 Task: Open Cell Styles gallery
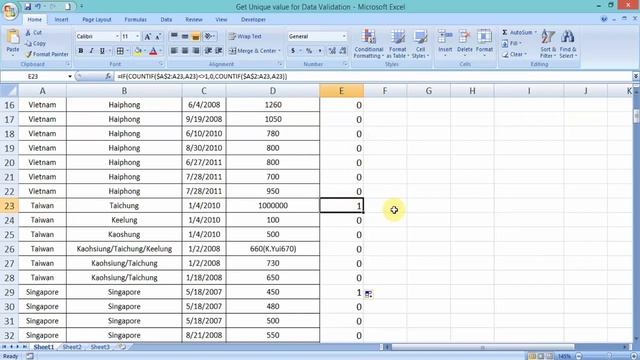click(420, 44)
